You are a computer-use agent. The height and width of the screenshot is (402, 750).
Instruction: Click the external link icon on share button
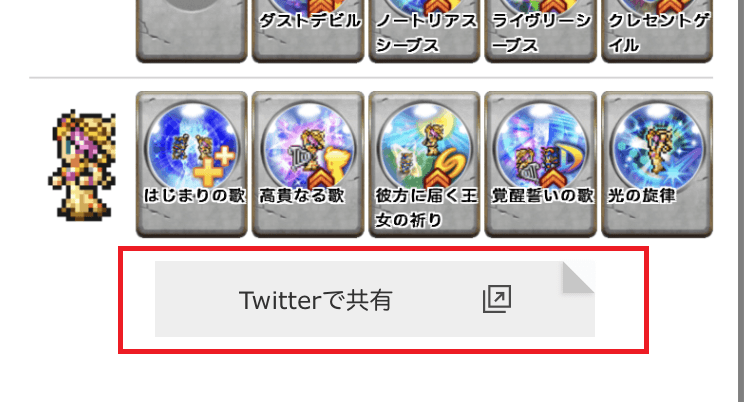(x=497, y=299)
